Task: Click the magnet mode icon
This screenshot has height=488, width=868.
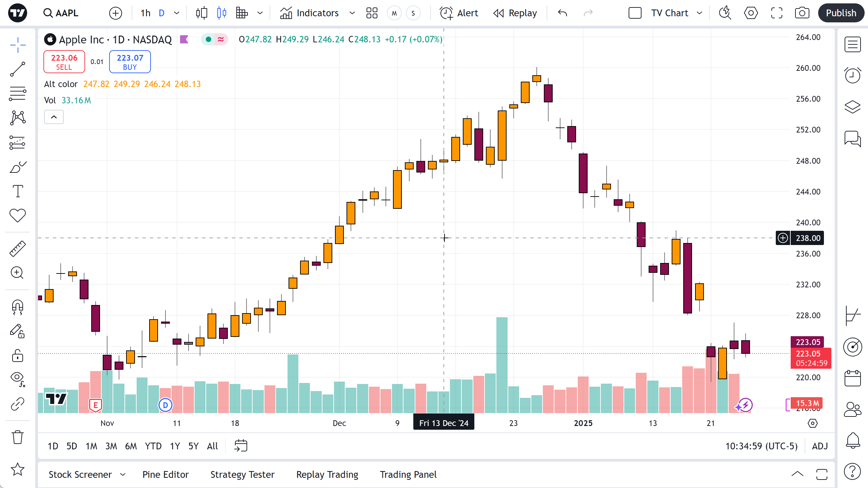Action: pyautogui.click(x=18, y=307)
